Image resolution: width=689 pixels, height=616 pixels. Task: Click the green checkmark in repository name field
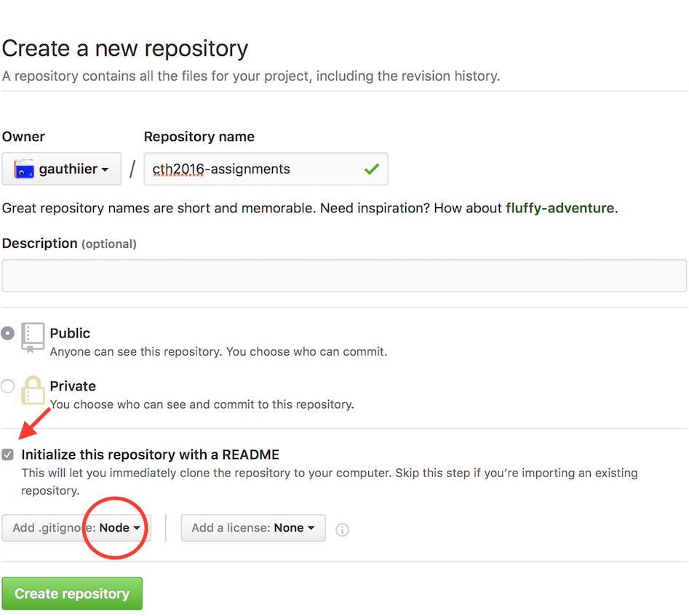point(372,169)
